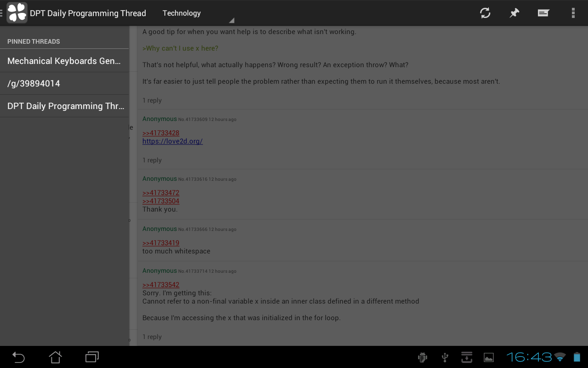Tap the clock in the status bar

click(529, 357)
